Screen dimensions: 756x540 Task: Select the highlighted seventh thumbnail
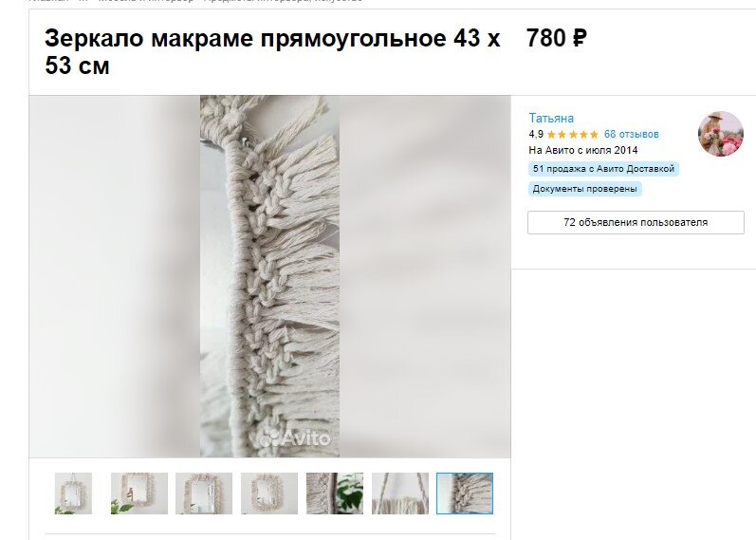tap(465, 493)
